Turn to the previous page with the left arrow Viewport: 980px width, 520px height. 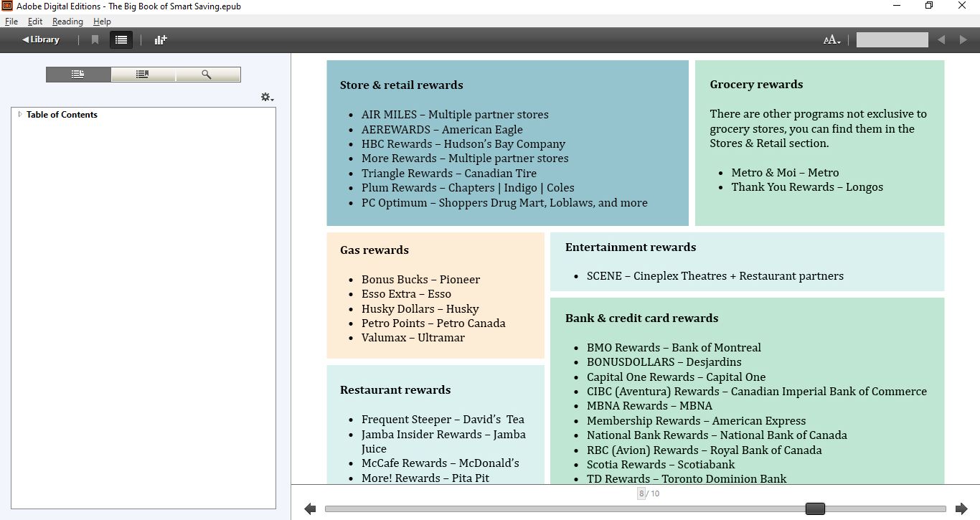[310, 509]
